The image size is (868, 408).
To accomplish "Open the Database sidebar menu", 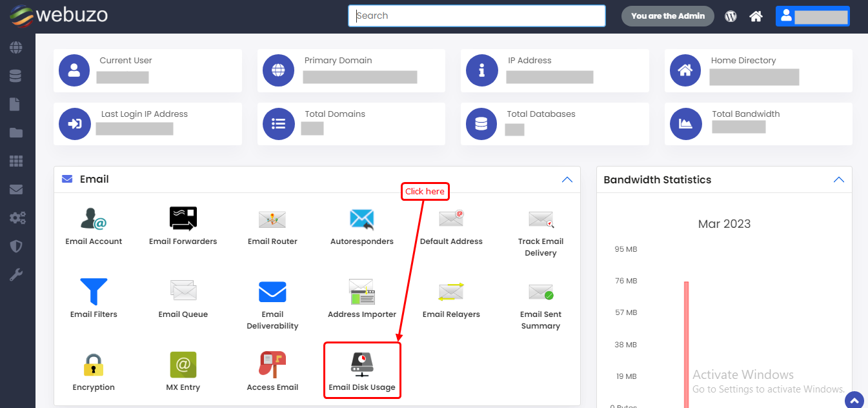I will (16, 76).
